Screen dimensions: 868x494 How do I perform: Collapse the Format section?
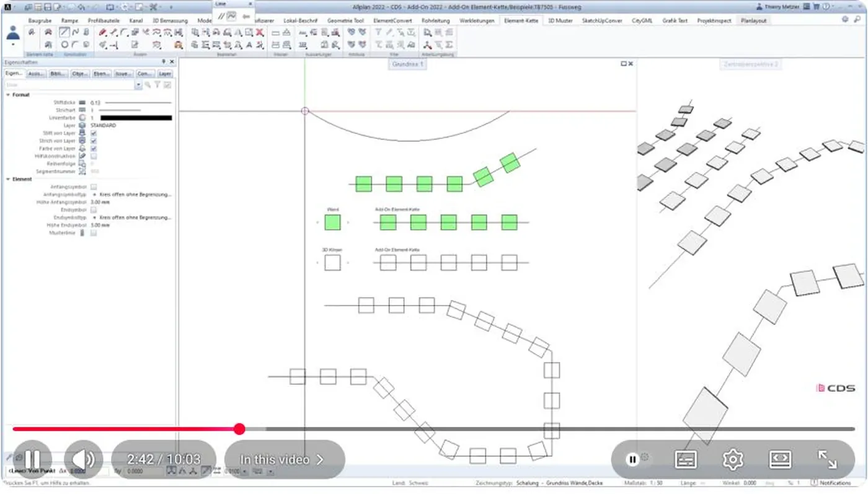click(8, 95)
